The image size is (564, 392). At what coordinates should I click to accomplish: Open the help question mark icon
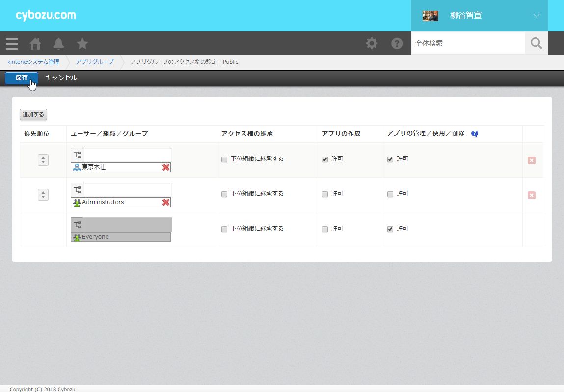click(397, 44)
